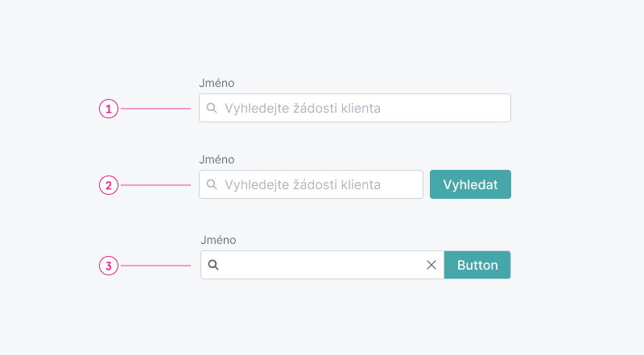644x355 pixels.
Task: Click the magnifier icon in the topmost search field
Action: coord(212,108)
